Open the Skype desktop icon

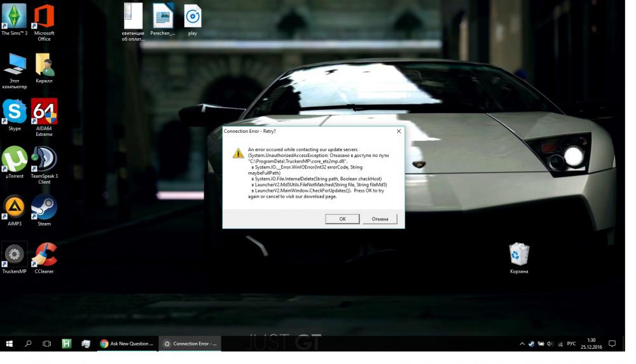pyautogui.click(x=15, y=112)
